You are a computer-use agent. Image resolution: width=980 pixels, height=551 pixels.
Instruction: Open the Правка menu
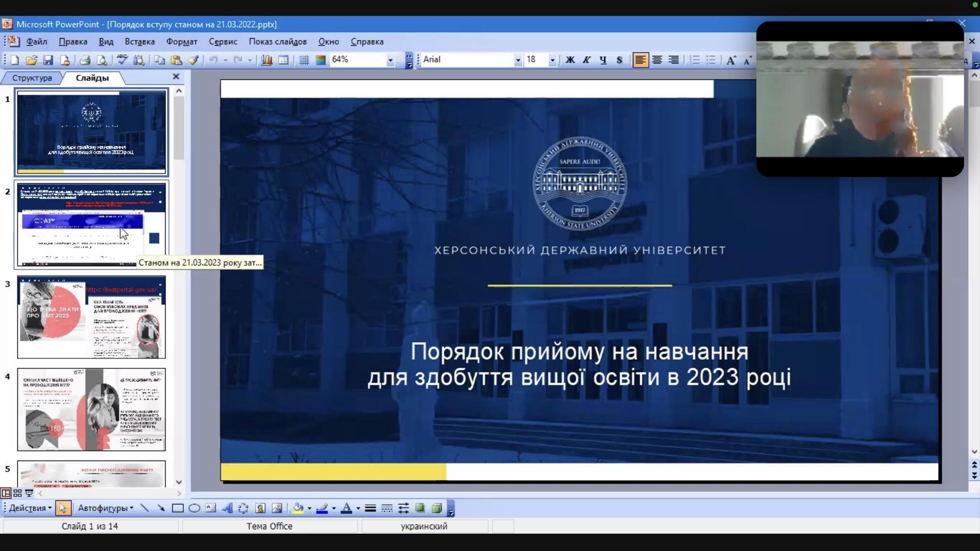coord(73,42)
